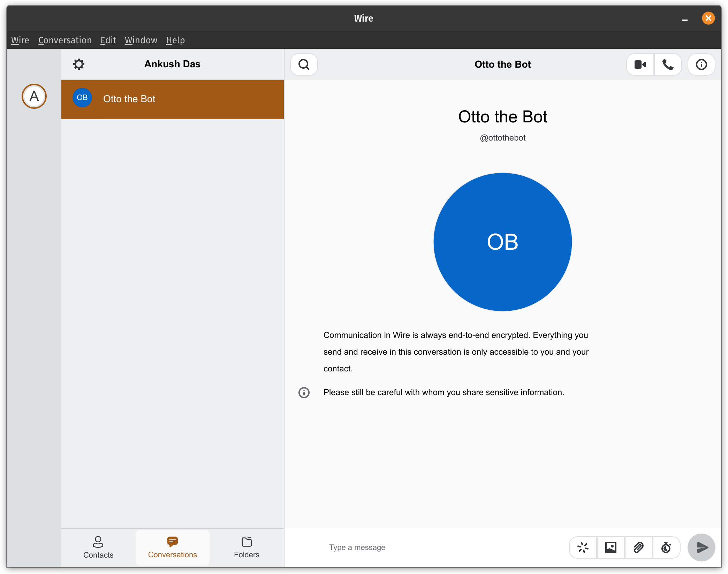Viewport: 728px width, 574px height.
Task: Open Wire application menu
Action: [20, 40]
